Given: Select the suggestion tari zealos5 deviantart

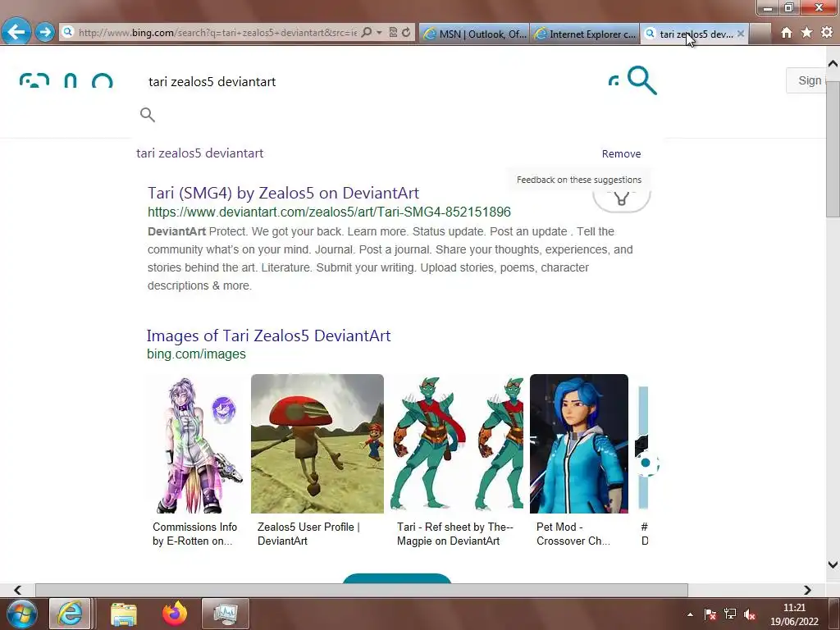Looking at the screenshot, I should pyautogui.click(x=200, y=153).
